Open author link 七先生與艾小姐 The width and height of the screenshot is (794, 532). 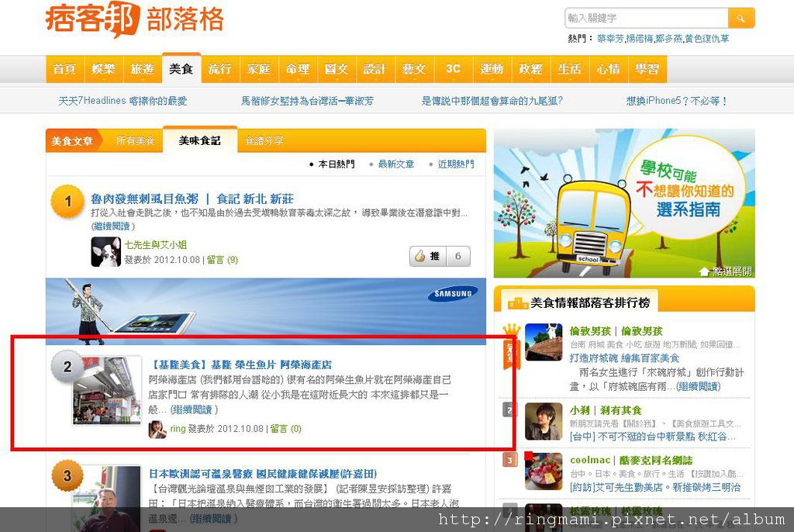[156, 245]
